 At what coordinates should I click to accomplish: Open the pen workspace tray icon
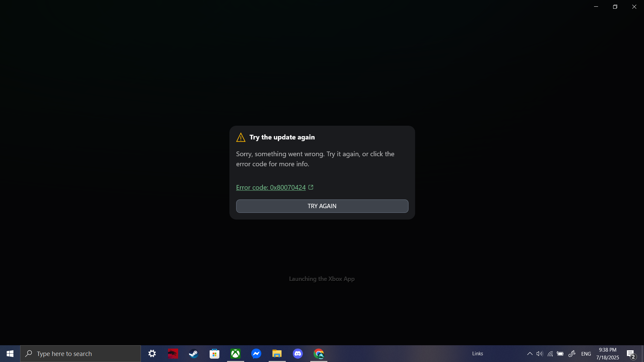(572, 354)
